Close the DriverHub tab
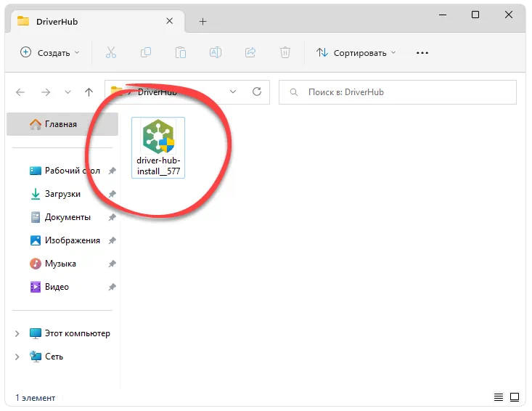532x411 pixels. click(170, 21)
